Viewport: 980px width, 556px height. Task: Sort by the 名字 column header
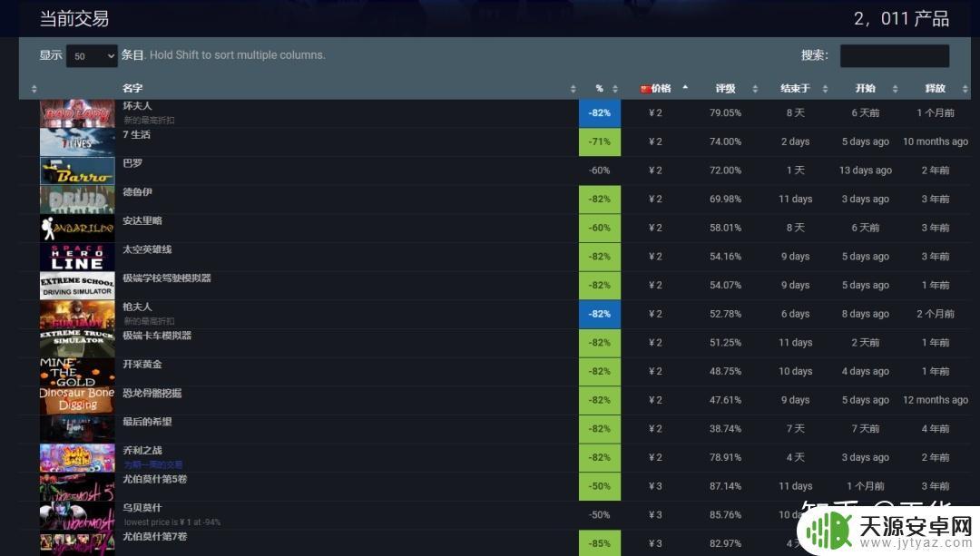132,89
